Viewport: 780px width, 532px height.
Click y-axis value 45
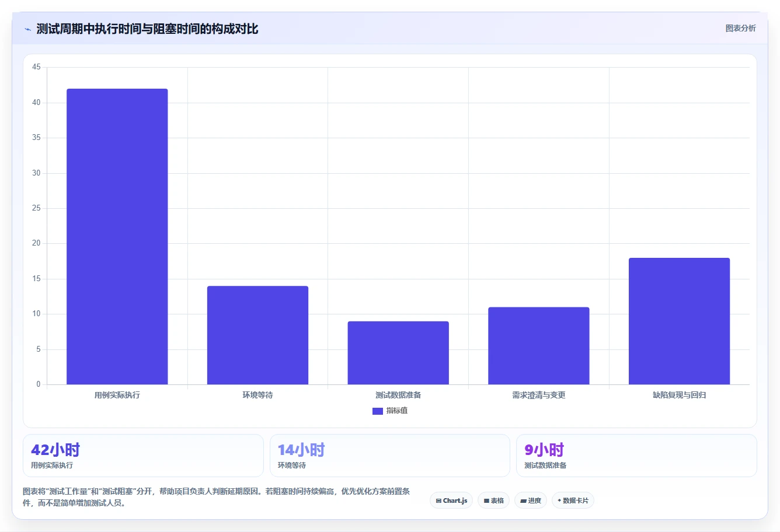pos(36,67)
